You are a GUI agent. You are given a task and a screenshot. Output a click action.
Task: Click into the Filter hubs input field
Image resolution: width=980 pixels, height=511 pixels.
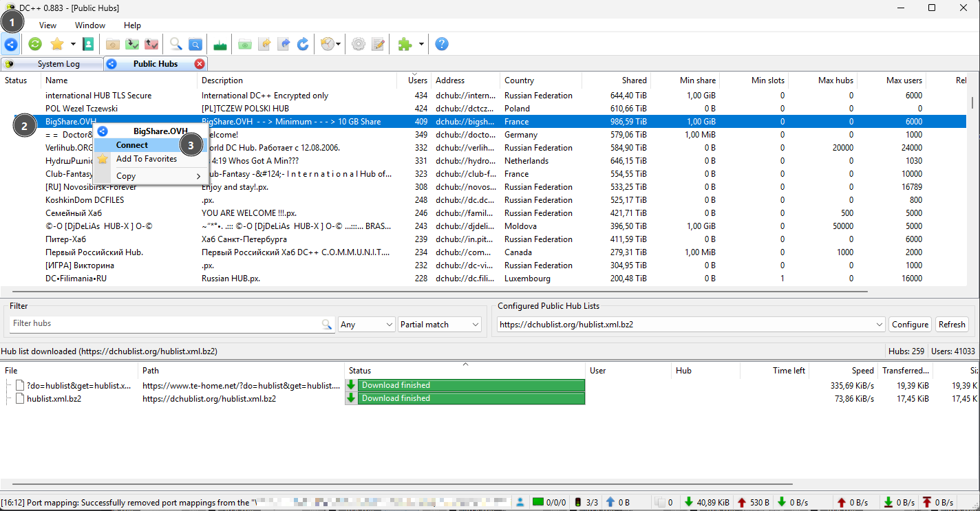(x=165, y=324)
